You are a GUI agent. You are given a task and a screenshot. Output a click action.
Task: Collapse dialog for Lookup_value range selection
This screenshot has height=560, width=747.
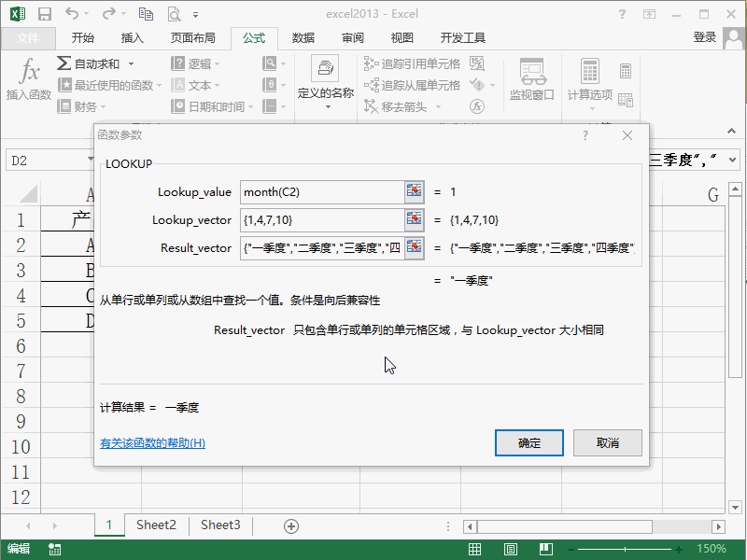coord(414,191)
